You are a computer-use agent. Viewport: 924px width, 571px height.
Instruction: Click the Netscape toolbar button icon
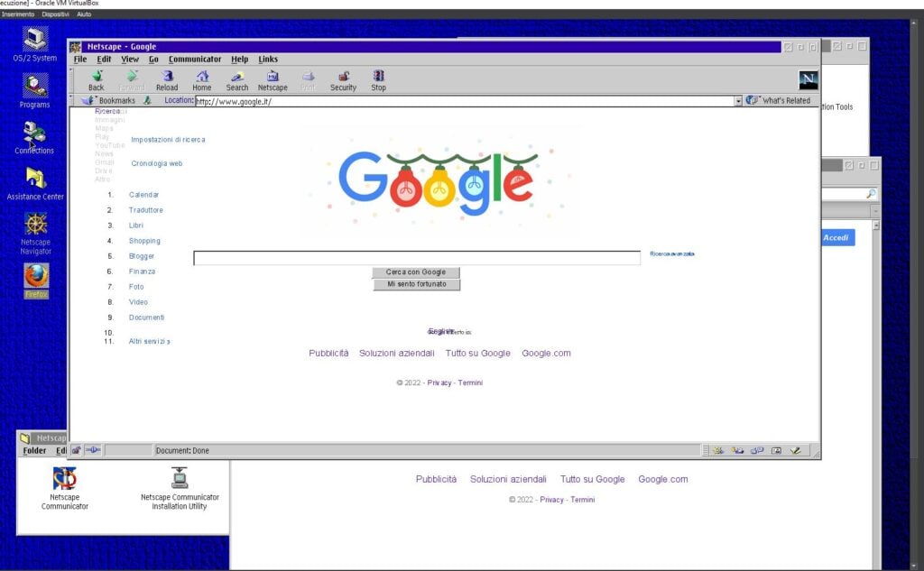tap(273, 76)
